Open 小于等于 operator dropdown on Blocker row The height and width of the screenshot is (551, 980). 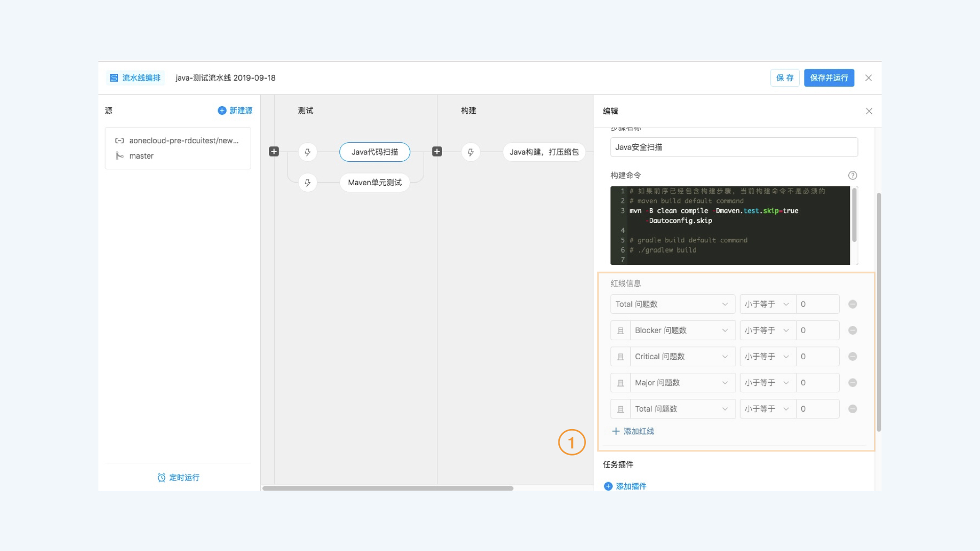[x=768, y=330]
